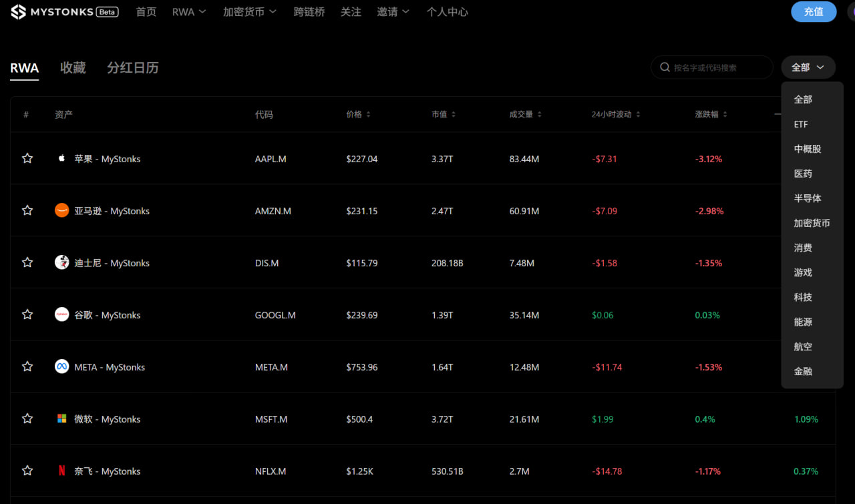The width and height of the screenshot is (855, 504).
Task: Open 迪士尼 - MyStonks asset
Action: point(112,263)
